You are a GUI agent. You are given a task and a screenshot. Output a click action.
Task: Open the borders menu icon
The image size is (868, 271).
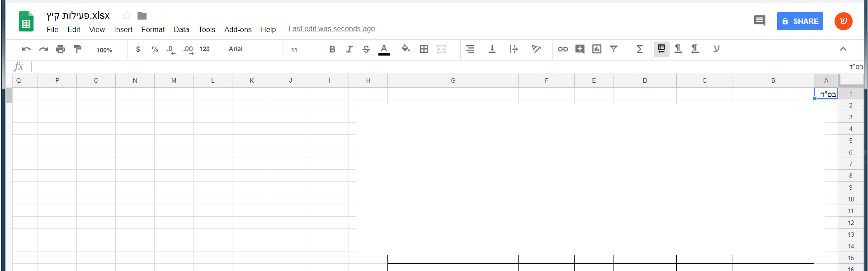[x=424, y=49]
